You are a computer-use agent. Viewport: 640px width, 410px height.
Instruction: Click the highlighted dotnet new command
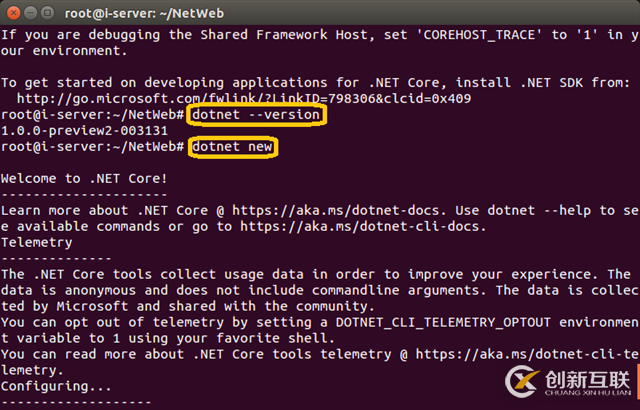pos(232,147)
